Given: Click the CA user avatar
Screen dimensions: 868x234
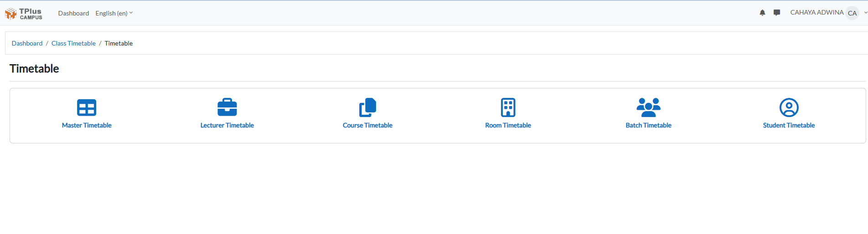Looking at the screenshot, I should (x=852, y=13).
